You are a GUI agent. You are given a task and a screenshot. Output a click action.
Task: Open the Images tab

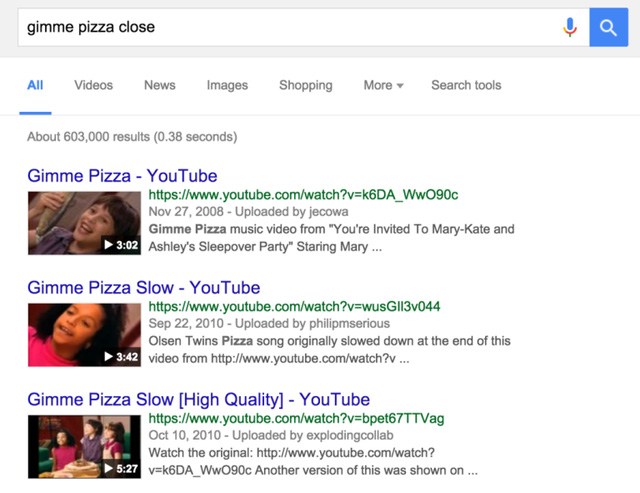pos(227,85)
